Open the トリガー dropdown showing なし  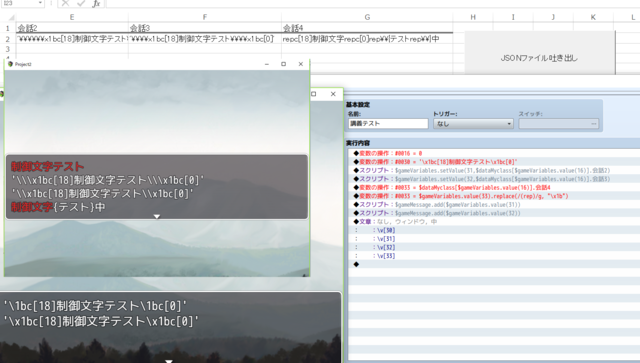pos(473,123)
